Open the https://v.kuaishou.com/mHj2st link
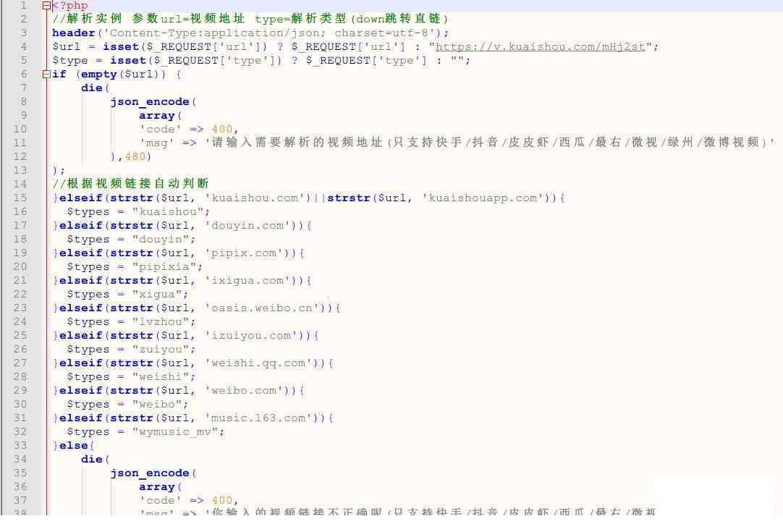This screenshot has width=783, height=532. [x=541, y=46]
